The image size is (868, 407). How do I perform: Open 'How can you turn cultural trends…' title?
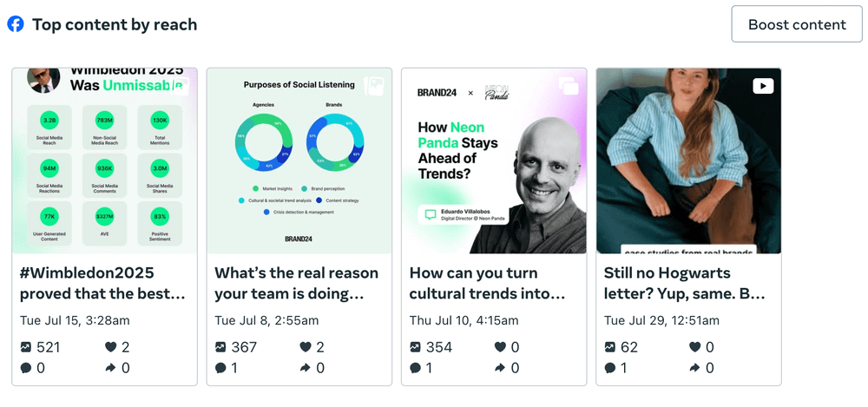487,283
